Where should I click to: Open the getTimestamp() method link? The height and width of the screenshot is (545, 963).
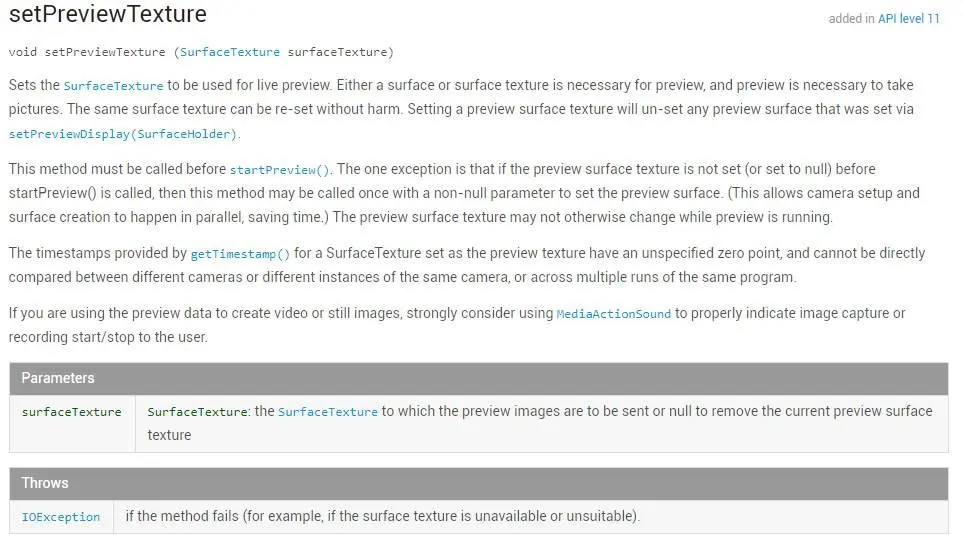240,254
